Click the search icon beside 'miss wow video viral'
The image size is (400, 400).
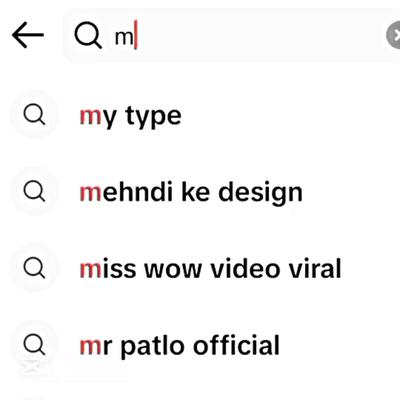(34, 268)
